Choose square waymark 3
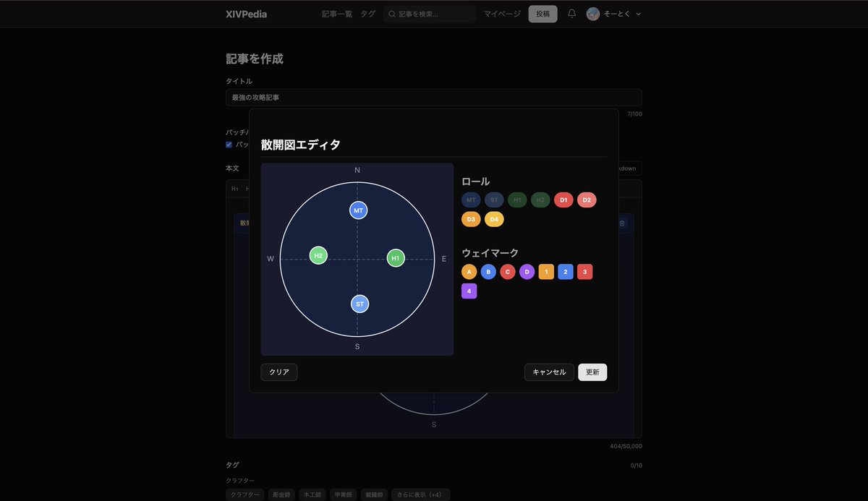Screen dimensions: 868x501 (x=584, y=272)
